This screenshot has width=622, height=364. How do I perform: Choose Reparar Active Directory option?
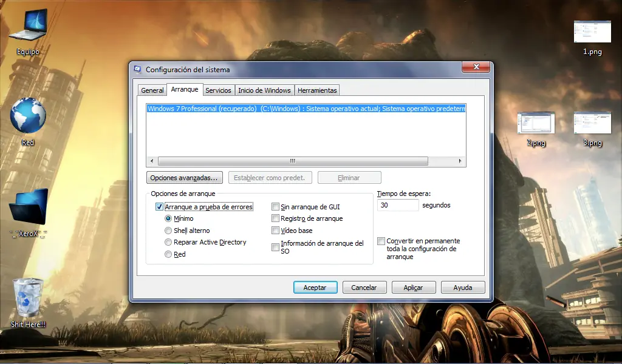168,242
